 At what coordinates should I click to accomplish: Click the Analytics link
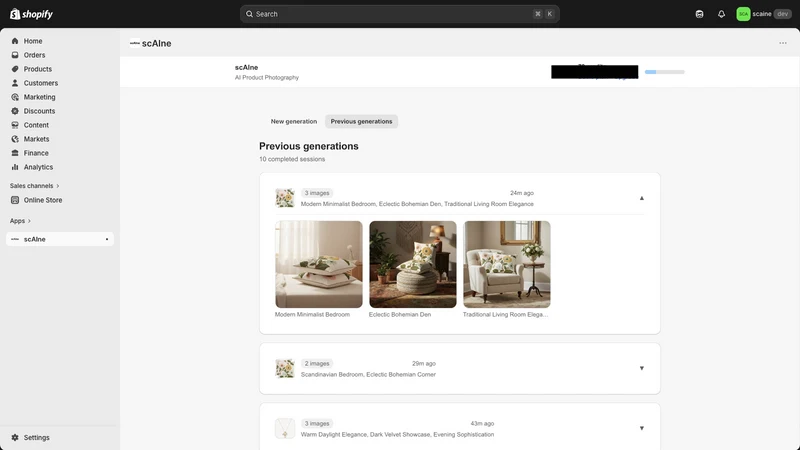(x=38, y=167)
